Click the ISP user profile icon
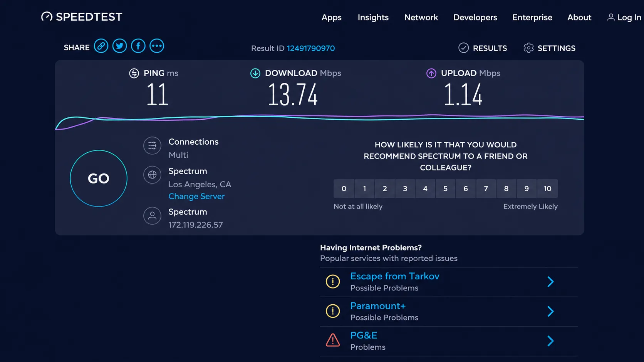Image resolution: width=644 pixels, height=362 pixels. (152, 216)
